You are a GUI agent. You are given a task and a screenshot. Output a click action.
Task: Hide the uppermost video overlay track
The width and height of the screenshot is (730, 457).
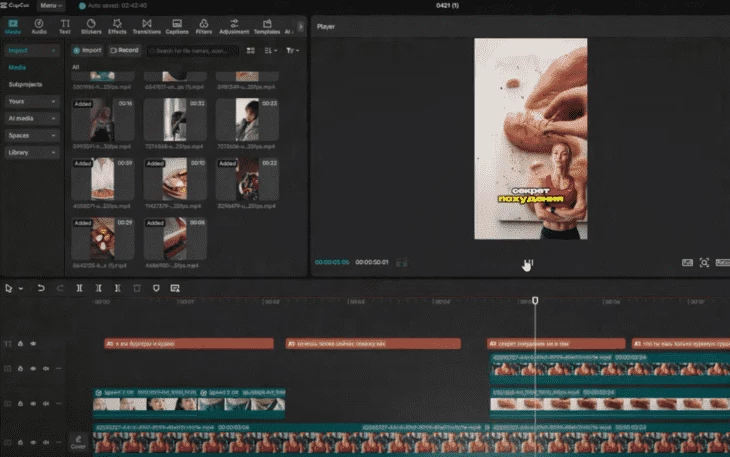click(33, 368)
